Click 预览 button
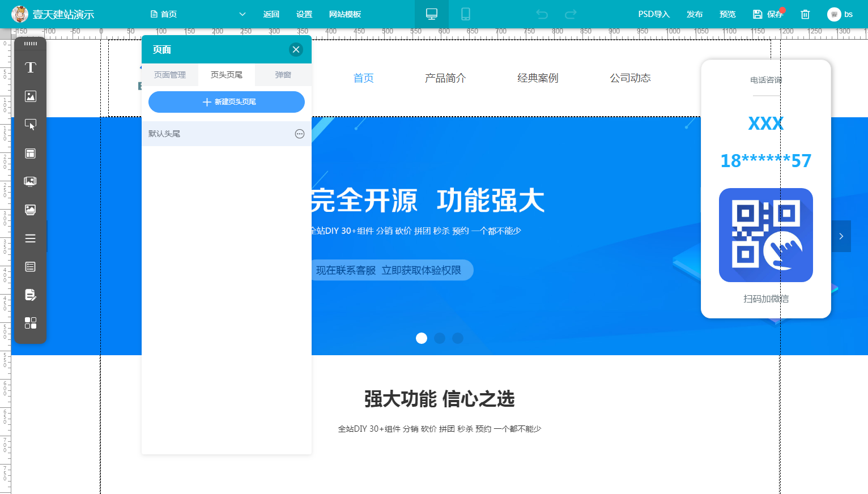The image size is (868, 494). tap(727, 14)
